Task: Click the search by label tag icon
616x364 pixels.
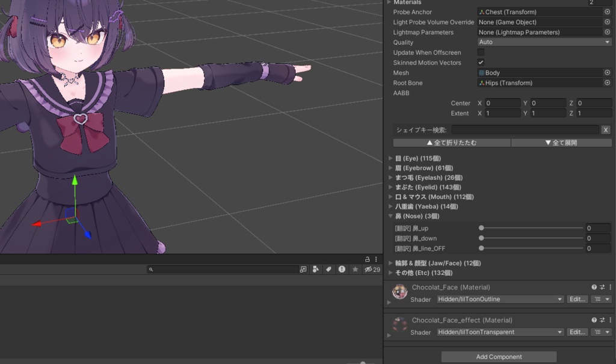Action: 328,270
